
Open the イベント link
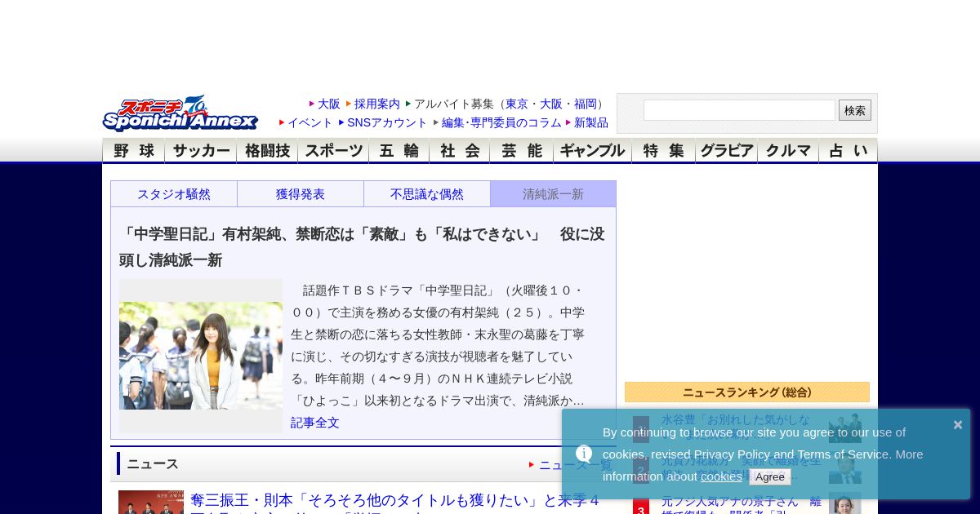click(x=310, y=122)
